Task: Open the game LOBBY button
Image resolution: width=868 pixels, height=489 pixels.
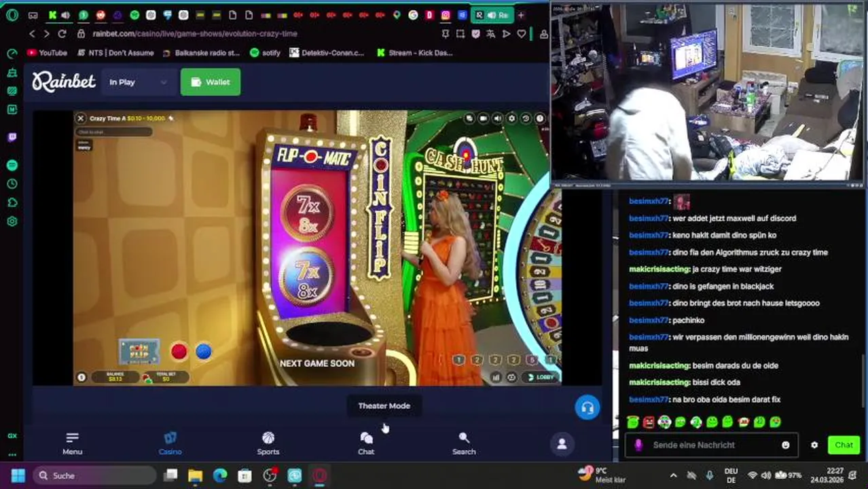Action: point(542,377)
